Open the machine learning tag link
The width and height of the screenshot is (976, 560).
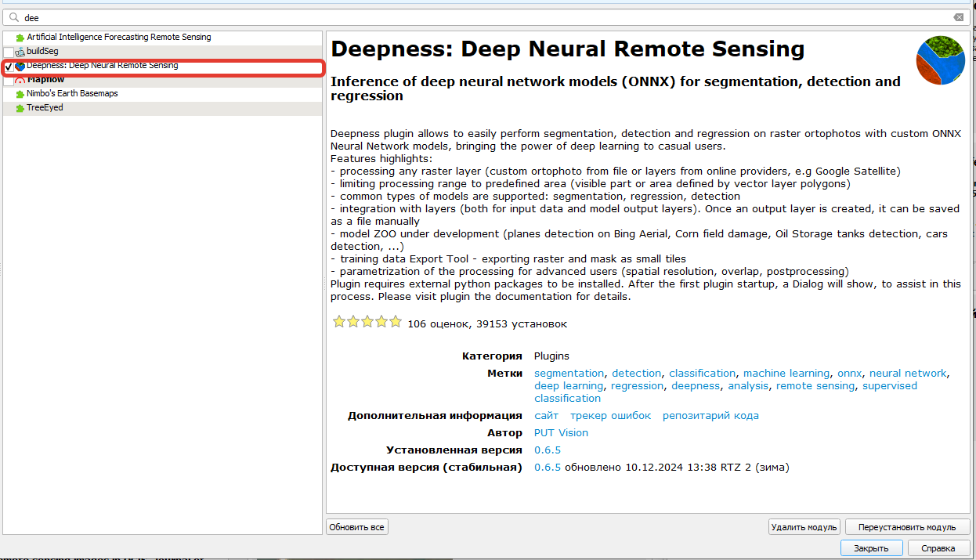point(786,373)
